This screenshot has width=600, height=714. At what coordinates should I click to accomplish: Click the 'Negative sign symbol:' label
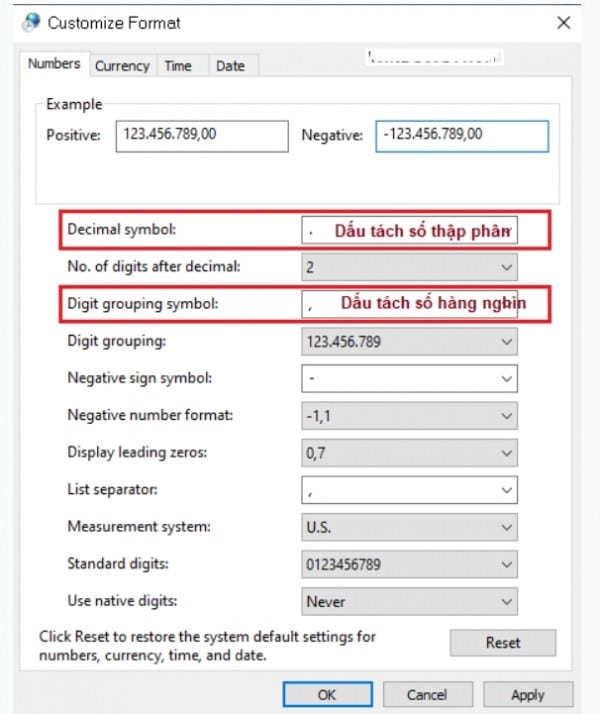pos(140,378)
